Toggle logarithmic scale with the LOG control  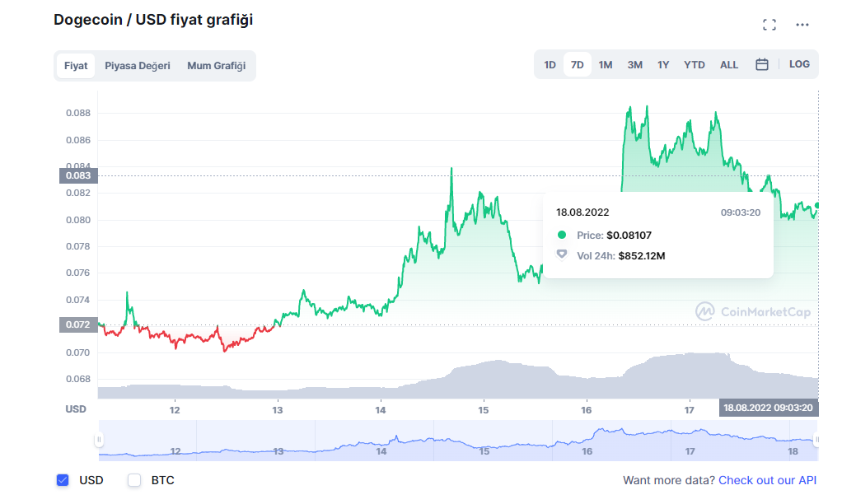[x=798, y=63]
